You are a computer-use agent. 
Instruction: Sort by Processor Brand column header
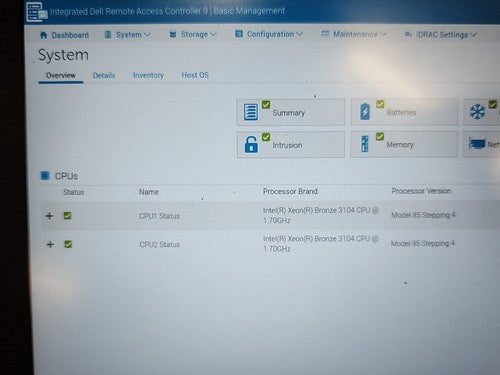(290, 191)
